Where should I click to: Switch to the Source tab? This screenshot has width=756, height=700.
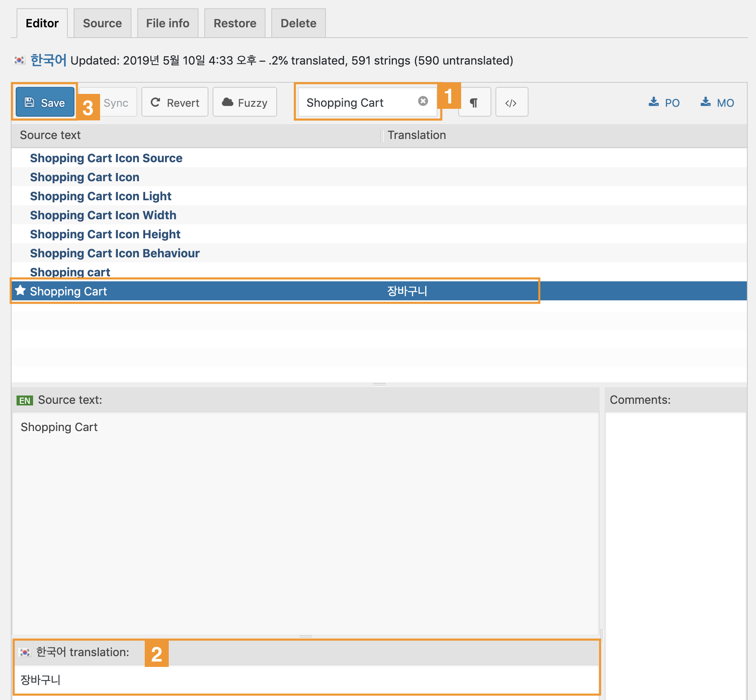click(102, 23)
